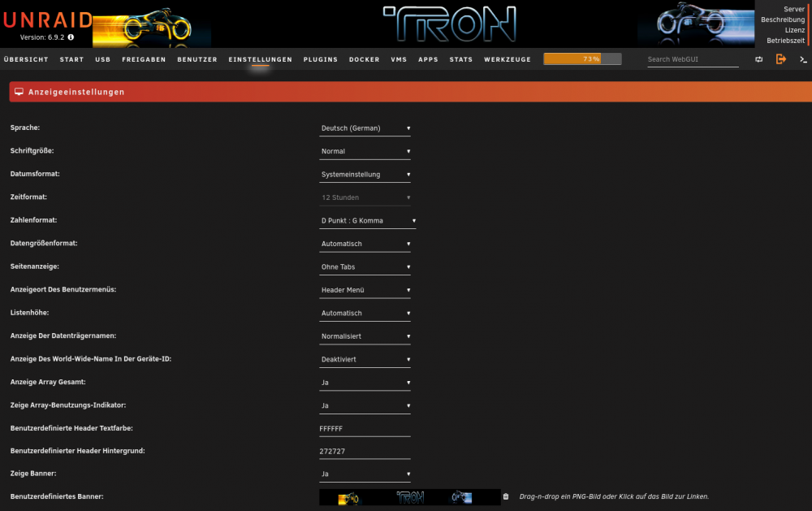Open the Plugins menu
The image size is (812, 511).
point(321,59)
